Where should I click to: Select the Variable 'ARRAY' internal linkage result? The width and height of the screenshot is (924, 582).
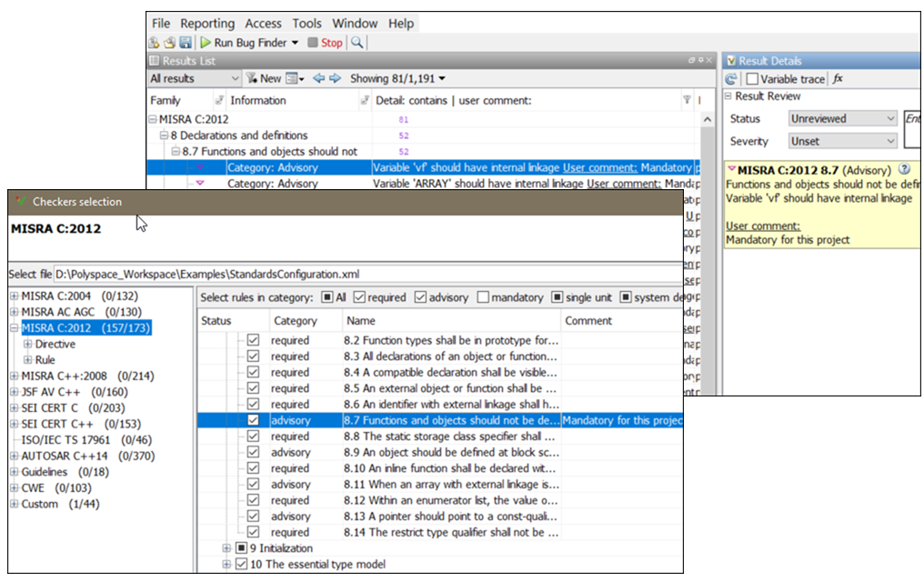tap(423, 183)
